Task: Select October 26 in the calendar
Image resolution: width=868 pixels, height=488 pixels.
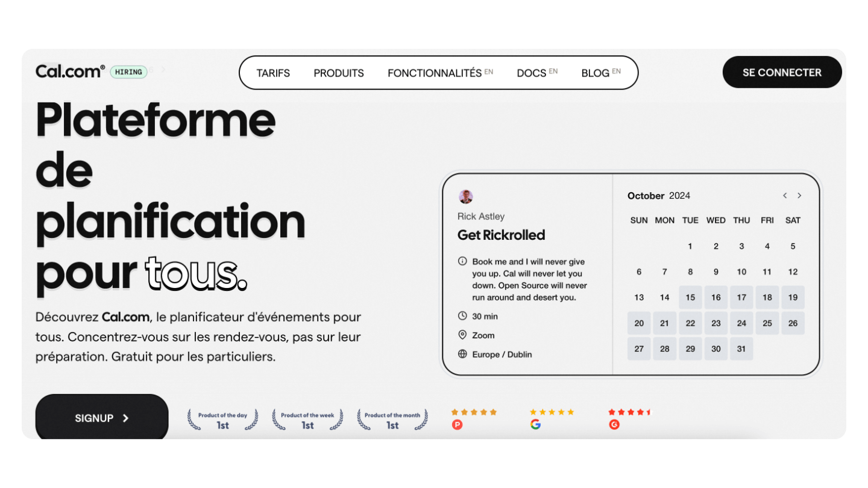Action: (793, 323)
